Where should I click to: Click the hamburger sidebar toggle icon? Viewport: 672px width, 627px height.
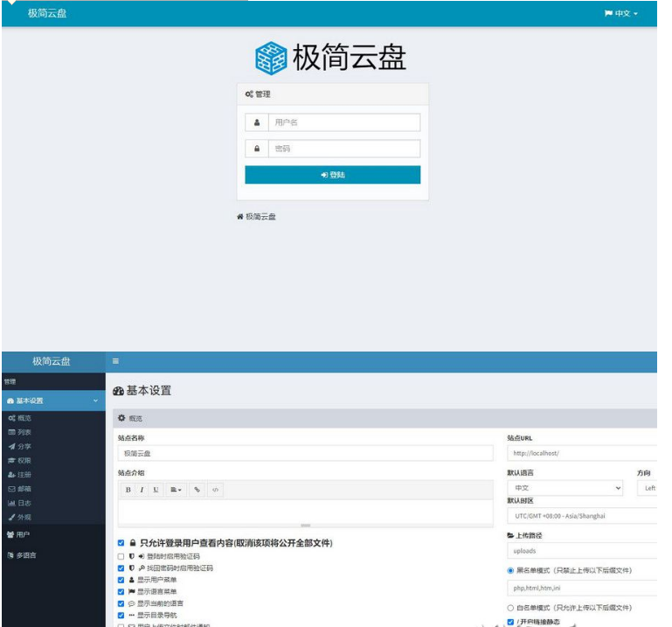point(115,361)
